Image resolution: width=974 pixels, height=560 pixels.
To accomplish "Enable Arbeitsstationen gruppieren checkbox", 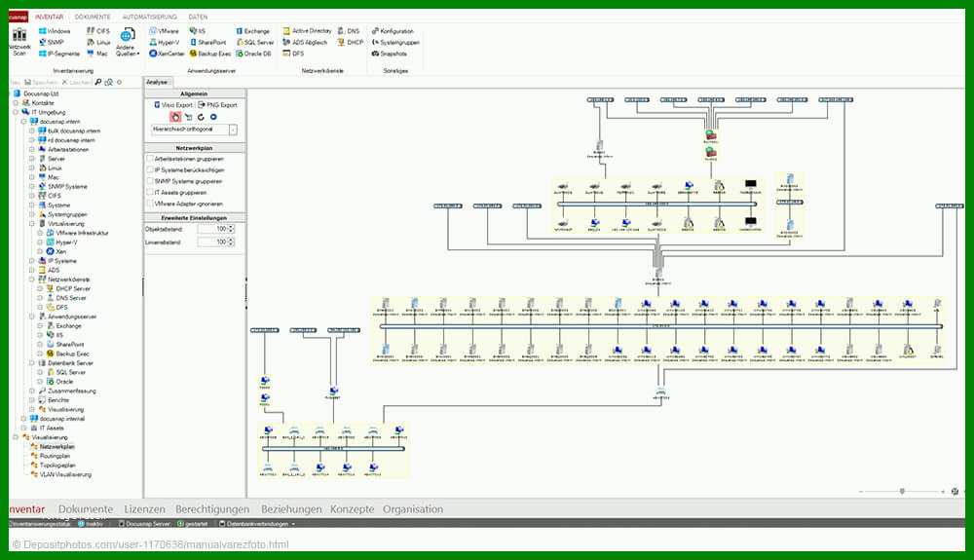I will coord(150,159).
